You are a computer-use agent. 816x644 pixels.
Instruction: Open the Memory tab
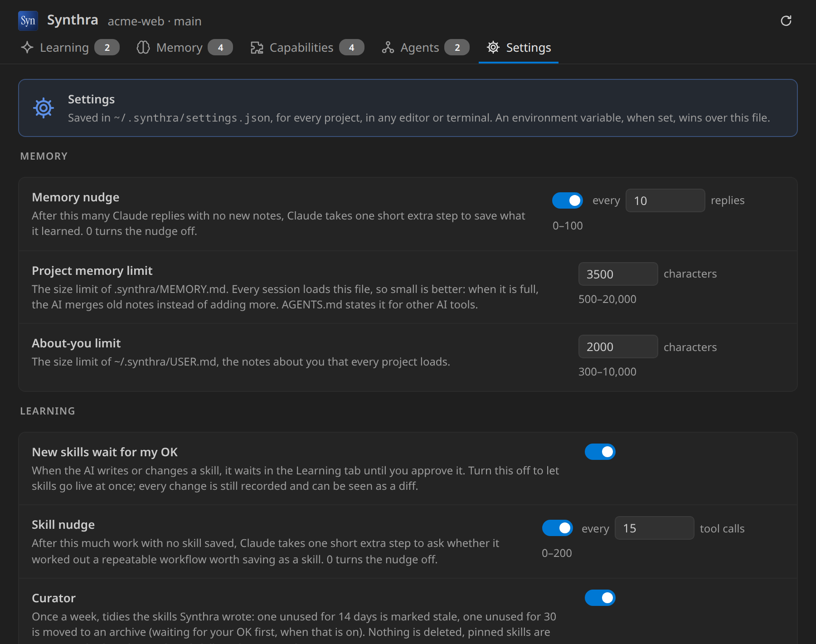pos(185,48)
